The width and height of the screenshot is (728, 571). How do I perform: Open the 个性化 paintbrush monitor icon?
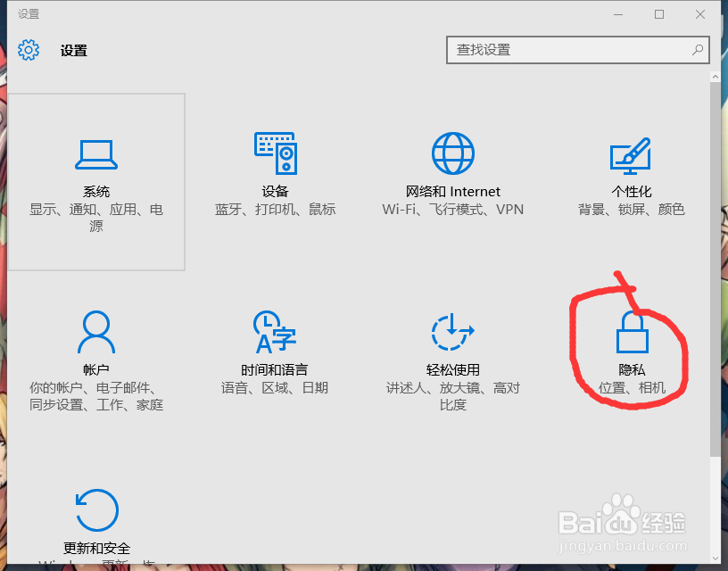(x=631, y=155)
